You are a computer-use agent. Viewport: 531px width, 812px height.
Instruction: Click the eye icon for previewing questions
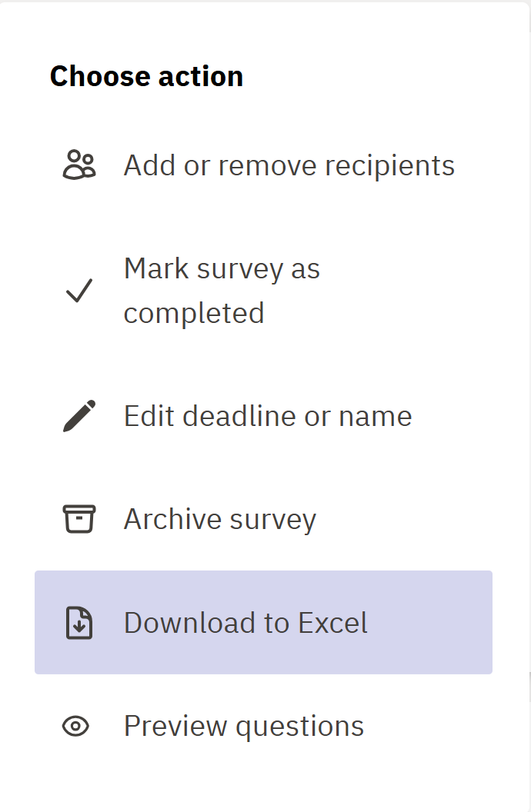(x=76, y=726)
